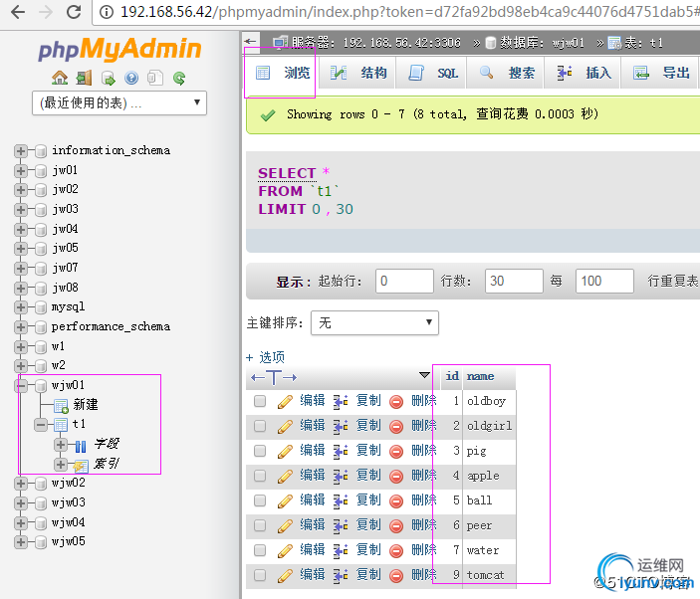Check the pig row checkbox

(260, 451)
